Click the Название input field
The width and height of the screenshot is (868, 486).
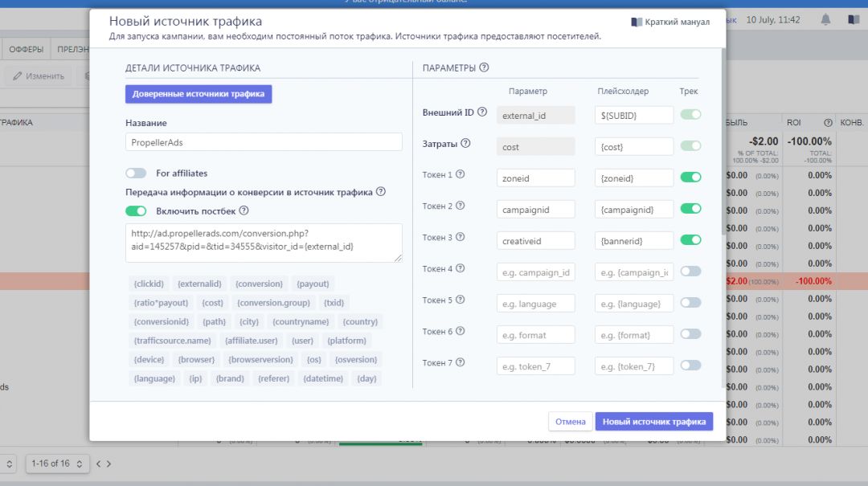(264, 142)
